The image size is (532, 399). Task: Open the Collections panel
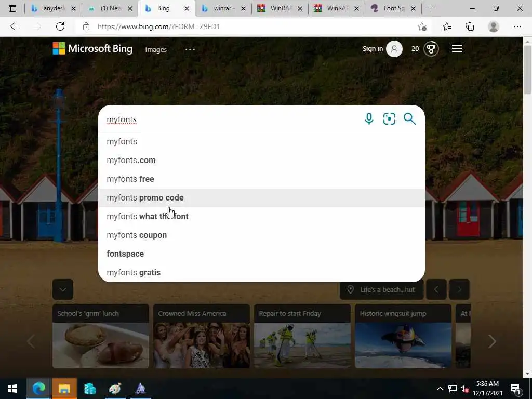pyautogui.click(x=470, y=26)
